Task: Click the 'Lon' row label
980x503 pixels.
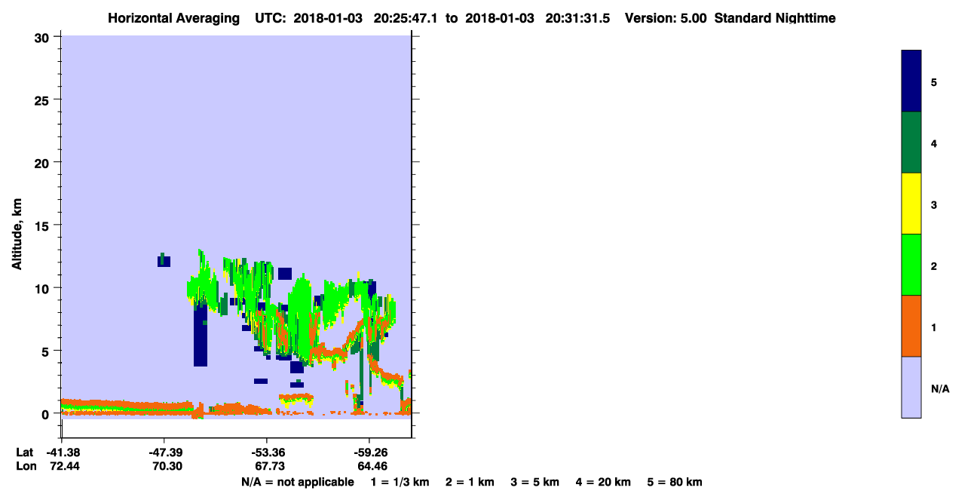Action: tap(25, 466)
